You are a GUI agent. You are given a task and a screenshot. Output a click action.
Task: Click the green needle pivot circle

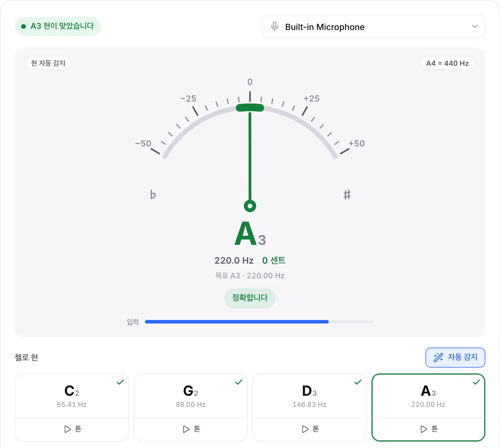point(250,206)
